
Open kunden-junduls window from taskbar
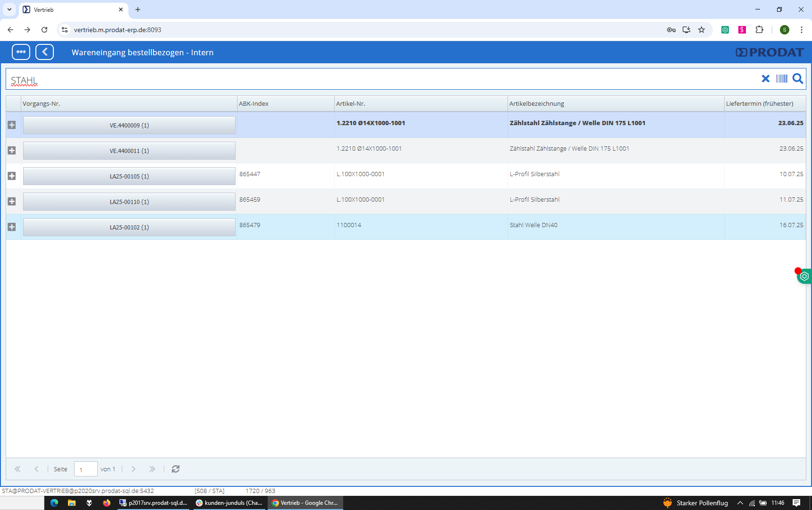pos(229,503)
